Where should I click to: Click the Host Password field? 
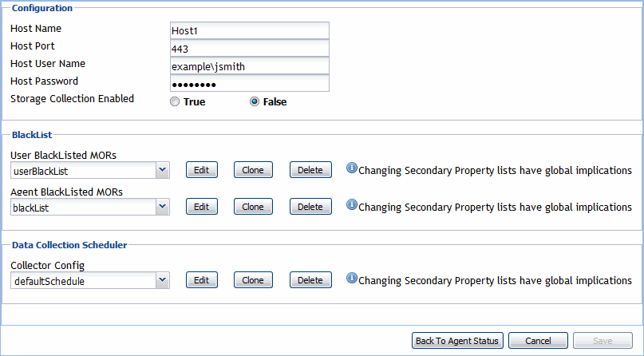coord(249,84)
